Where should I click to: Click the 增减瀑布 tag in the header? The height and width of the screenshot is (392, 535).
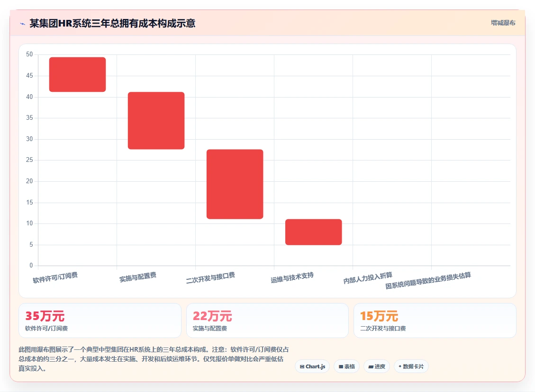503,23
